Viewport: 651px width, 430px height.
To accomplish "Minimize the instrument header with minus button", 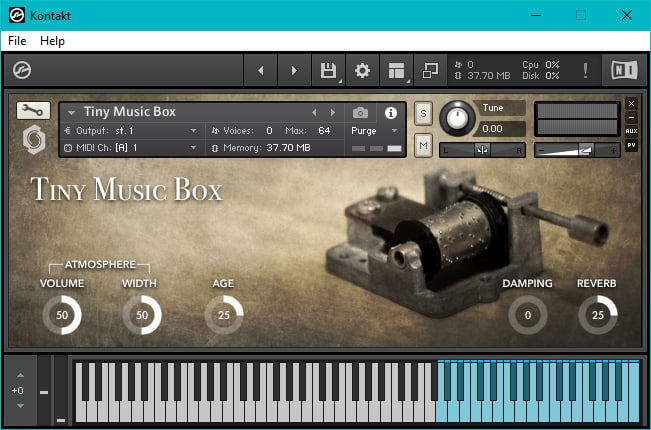I will [x=631, y=117].
